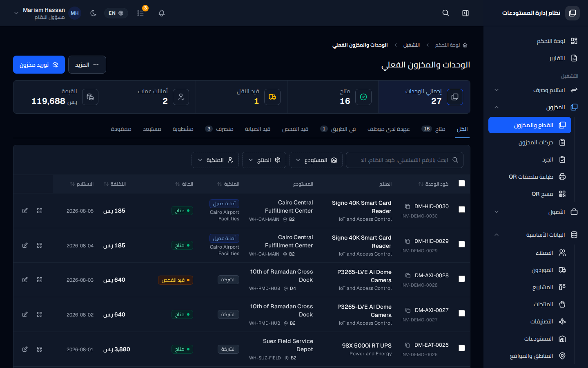The width and height of the screenshot is (588, 368).
Task: Copy unit code DM-EAT-0026
Action: [407, 345]
